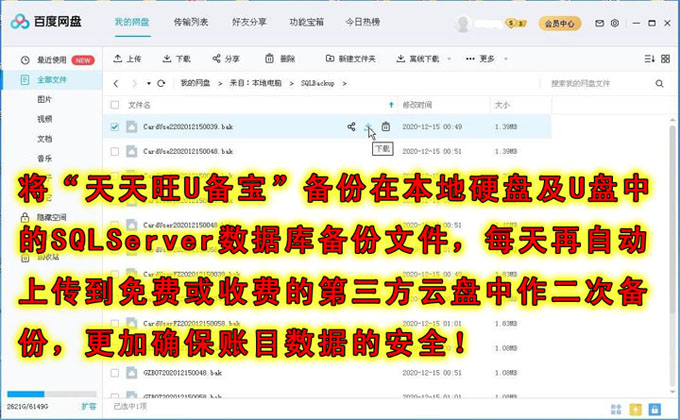Screen dimensions: 680x420
Task: Expand the 离线下载 dropdown arrow
Action: [x=449, y=59]
